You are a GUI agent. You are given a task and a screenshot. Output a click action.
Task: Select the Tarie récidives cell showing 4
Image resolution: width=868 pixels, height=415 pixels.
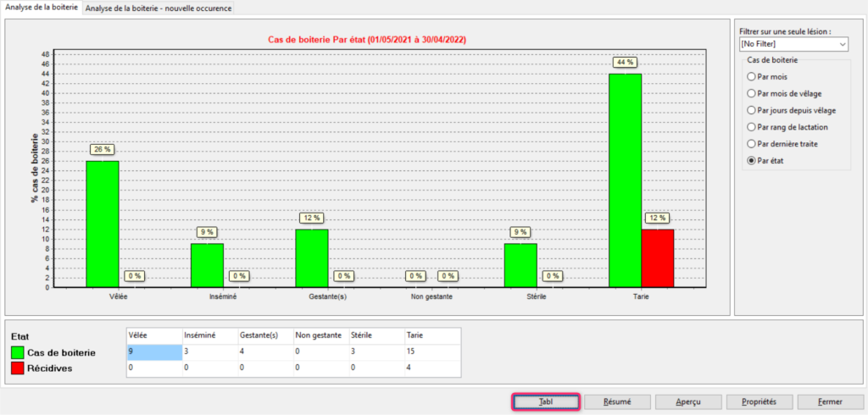tap(432, 369)
